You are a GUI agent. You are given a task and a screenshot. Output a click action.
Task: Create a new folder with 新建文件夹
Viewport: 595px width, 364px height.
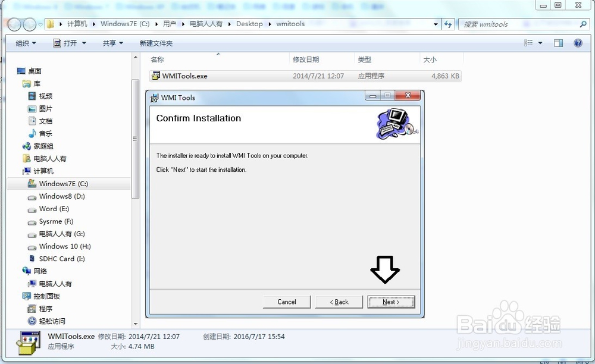(x=156, y=43)
